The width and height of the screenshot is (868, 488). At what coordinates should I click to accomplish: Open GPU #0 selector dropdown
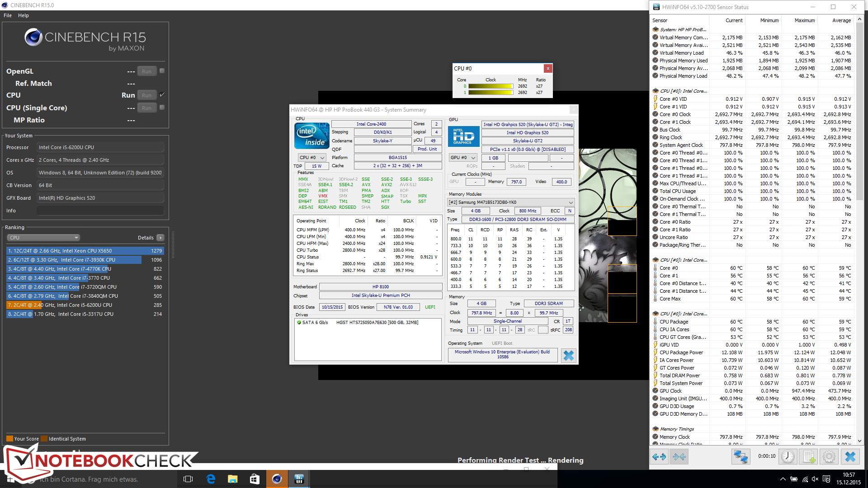pos(463,158)
